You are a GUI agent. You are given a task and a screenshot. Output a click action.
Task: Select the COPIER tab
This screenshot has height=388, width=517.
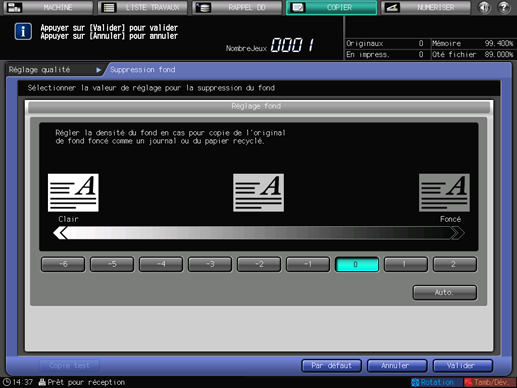tap(332, 7)
